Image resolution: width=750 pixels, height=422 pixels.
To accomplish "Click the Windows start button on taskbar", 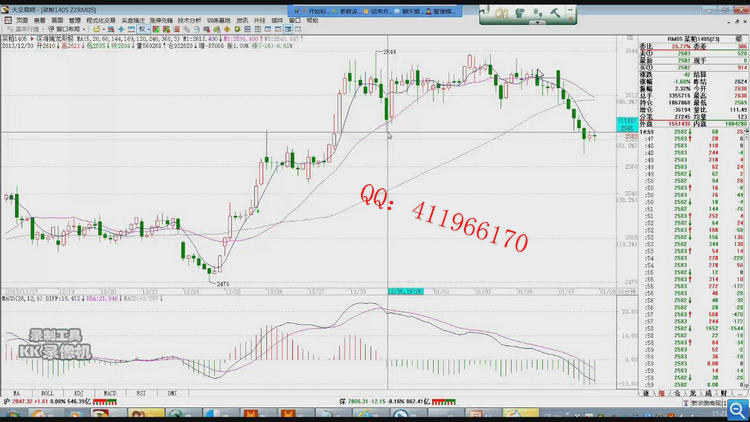I will [x=13, y=415].
